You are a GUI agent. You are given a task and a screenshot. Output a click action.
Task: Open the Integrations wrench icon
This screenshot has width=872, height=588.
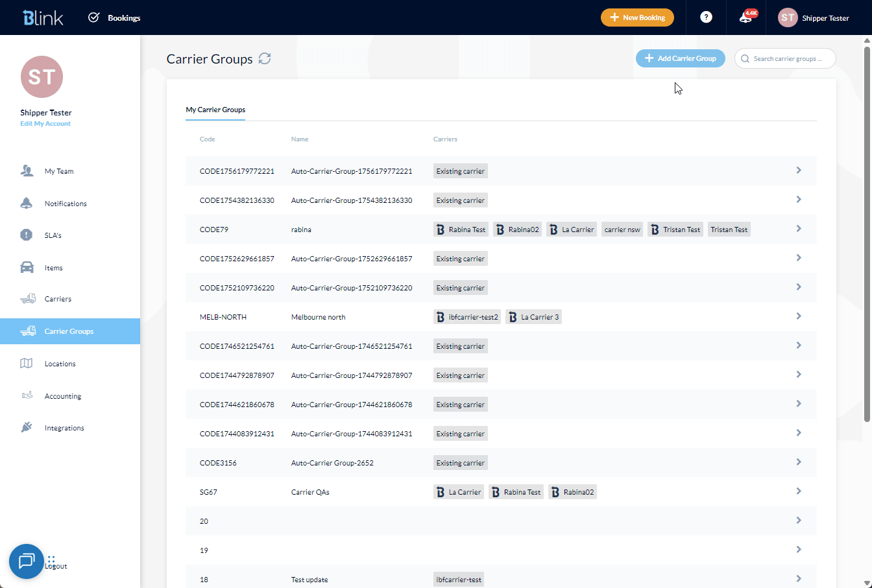(27, 427)
